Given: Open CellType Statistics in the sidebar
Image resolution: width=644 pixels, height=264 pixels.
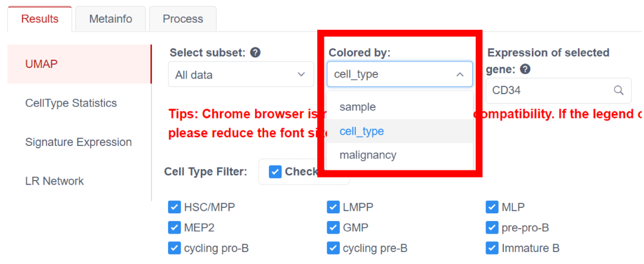Looking at the screenshot, I should (x=71, y=103).
